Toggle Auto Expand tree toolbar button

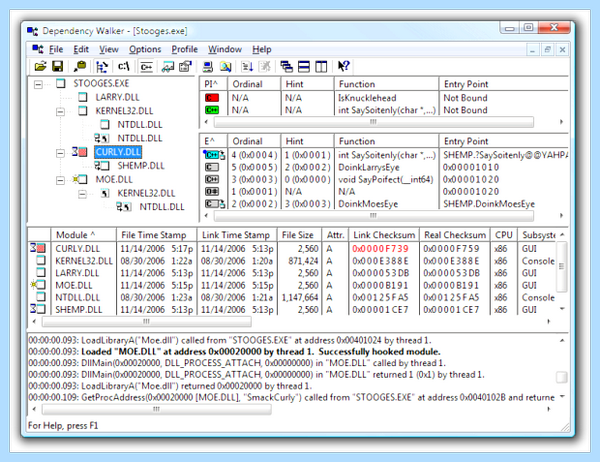coord(102,67)
